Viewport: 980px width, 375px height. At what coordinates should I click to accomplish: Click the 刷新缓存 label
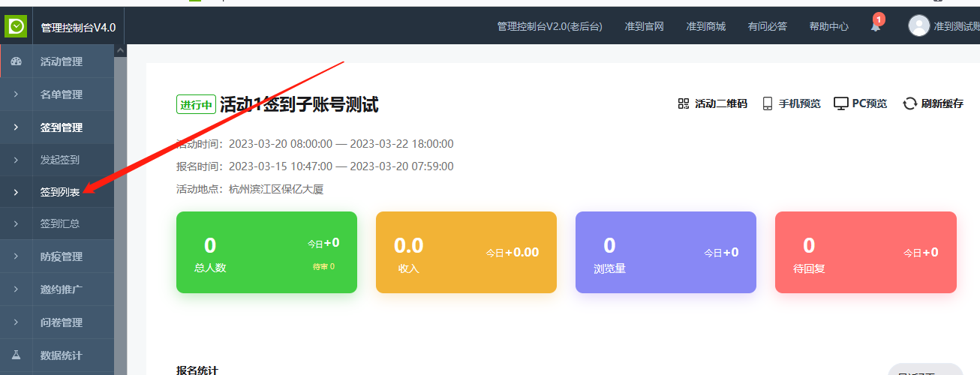[x=942, y=104]
